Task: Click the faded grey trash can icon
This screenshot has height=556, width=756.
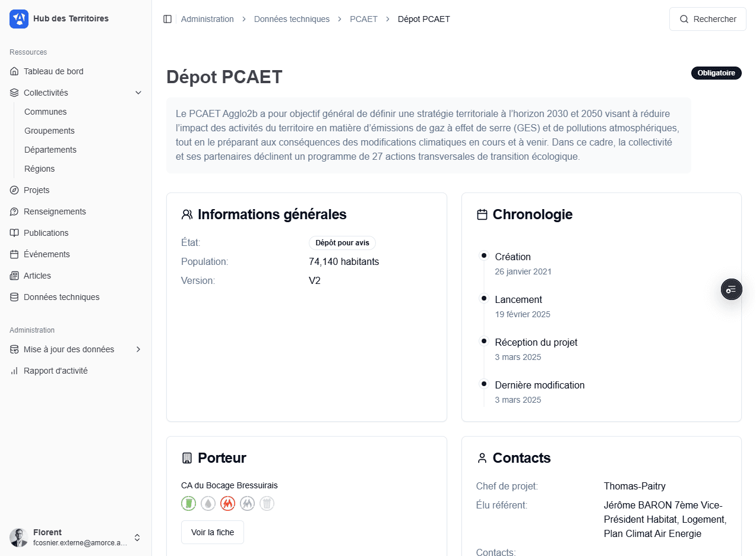Action: (267, 504)
